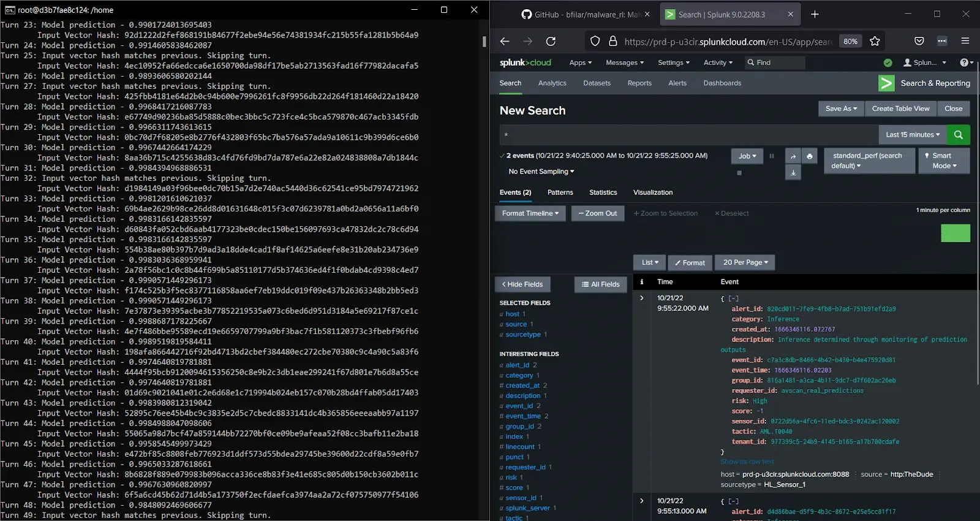Screen dimensions: 980x521
Task: Share the search job
Action: coord(793,156)
